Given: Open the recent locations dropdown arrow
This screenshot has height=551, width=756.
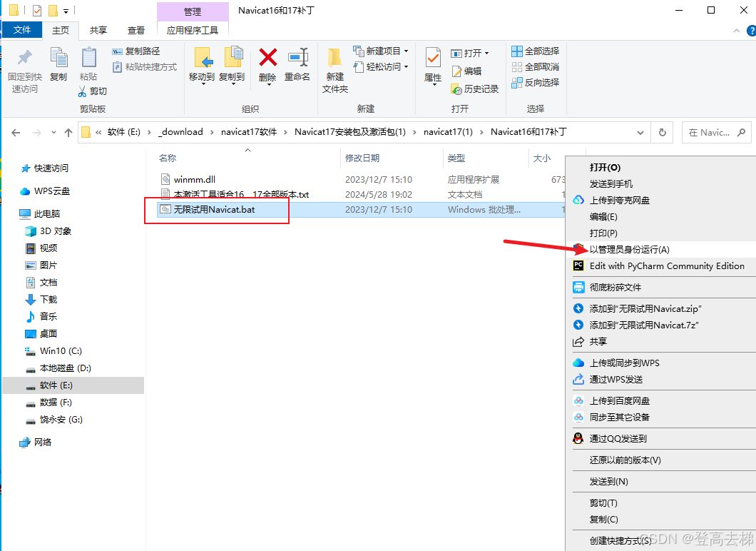Looking at the screenshot, I should [53, 132].
